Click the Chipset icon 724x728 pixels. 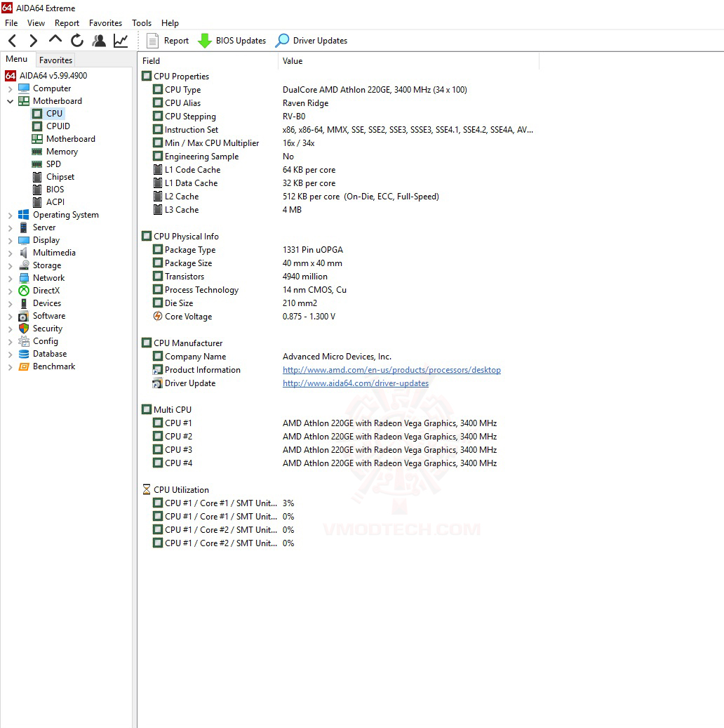(x=37, y=177)
